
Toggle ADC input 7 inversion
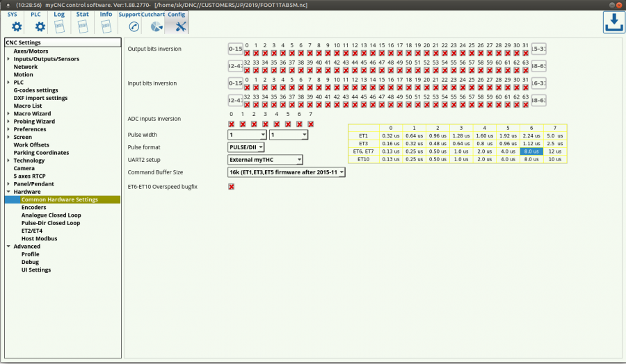tap(311, 124)
